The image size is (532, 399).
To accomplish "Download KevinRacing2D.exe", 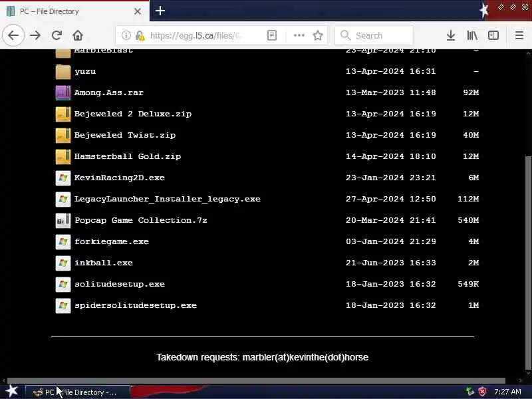I will coord(120,178).
